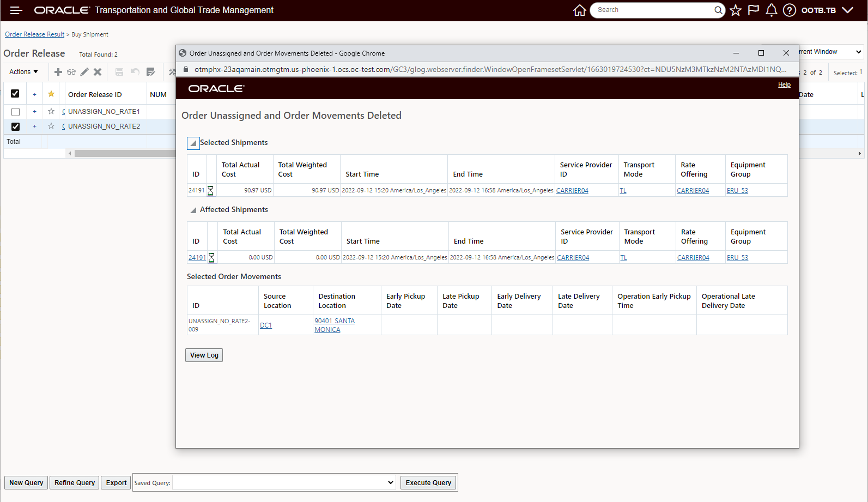This screenshot has width=868, height=502.
Task: Open Service Provider CARRIER04 in Affected Shipments
Action: click(x=573, y=258)
